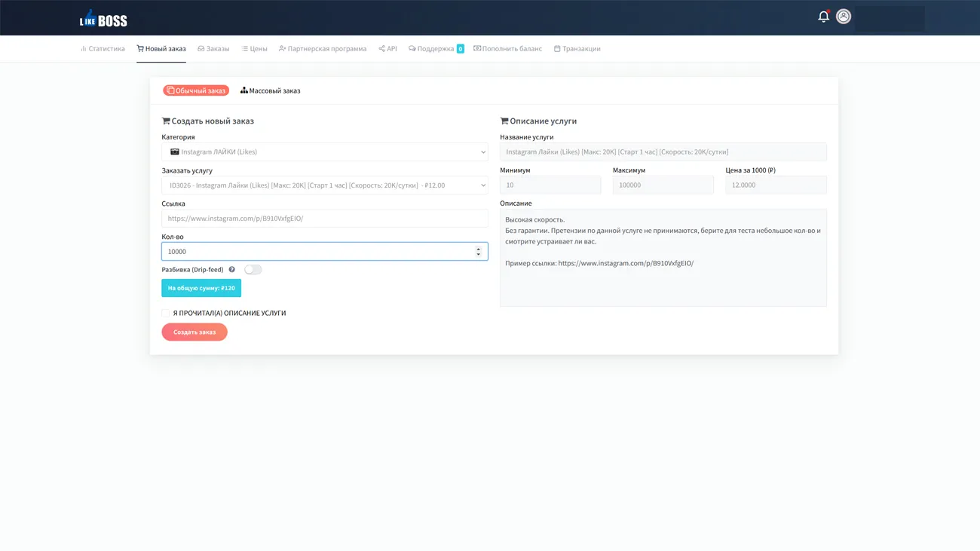Open the user profile avatar
The height and width of the screenshot is (551, 980).
844,17
